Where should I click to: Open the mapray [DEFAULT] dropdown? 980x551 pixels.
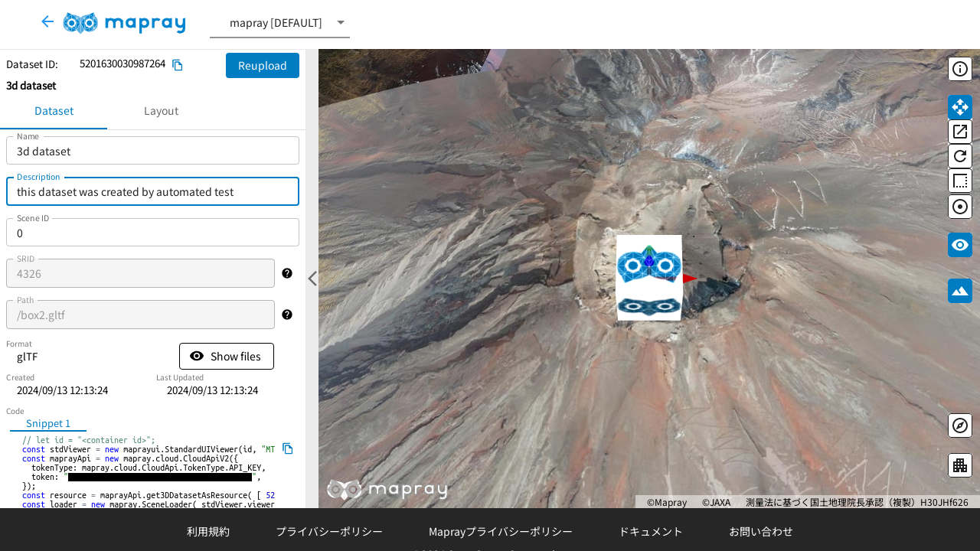279,23
